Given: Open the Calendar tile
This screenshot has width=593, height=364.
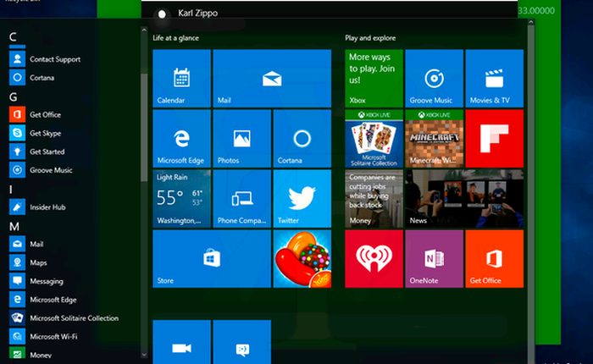Looking at the screenshot, I should pyautogui.click(x=181, y=78).
